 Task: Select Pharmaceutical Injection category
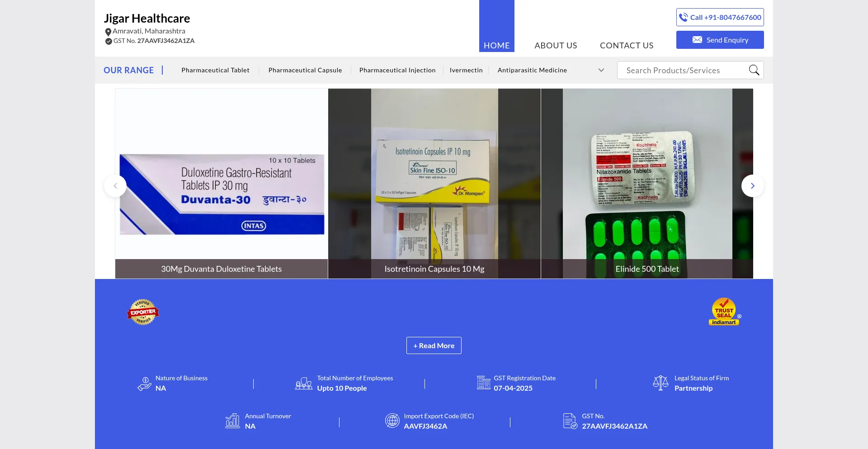point(397,70)
